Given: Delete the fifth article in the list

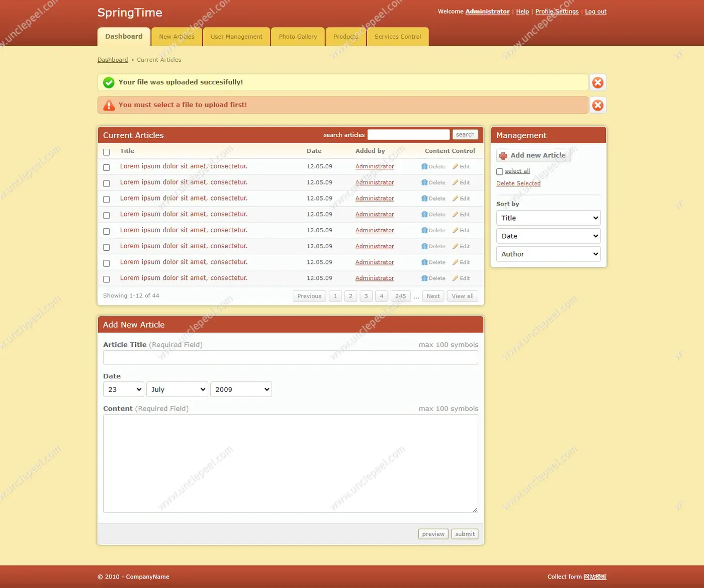Looking at the screenshot, I should point(433,231).
